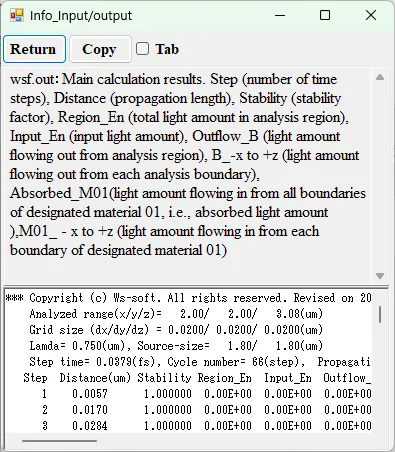Viewport: 395px width, 452px height.
Task: Click the distance value 0.0057
Action: pyautogui.click(x=90, y=394)
